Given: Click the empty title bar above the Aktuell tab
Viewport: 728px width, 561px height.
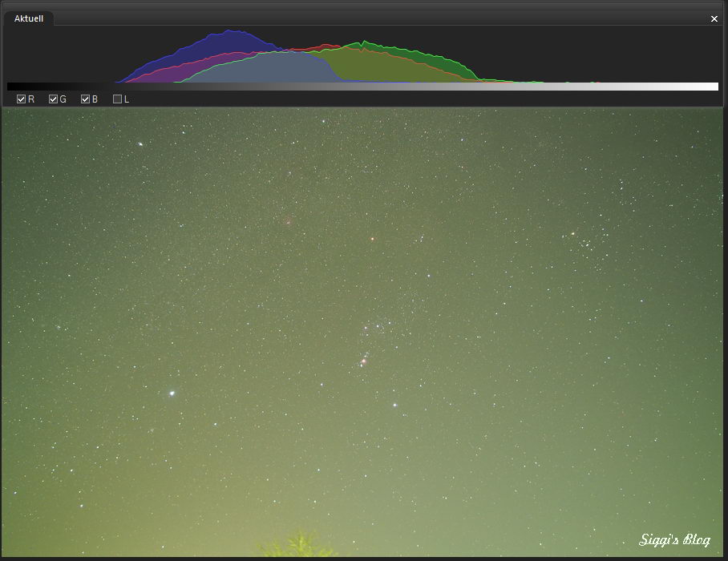Looking at the screenshot, I should click(x=361, y=6).
